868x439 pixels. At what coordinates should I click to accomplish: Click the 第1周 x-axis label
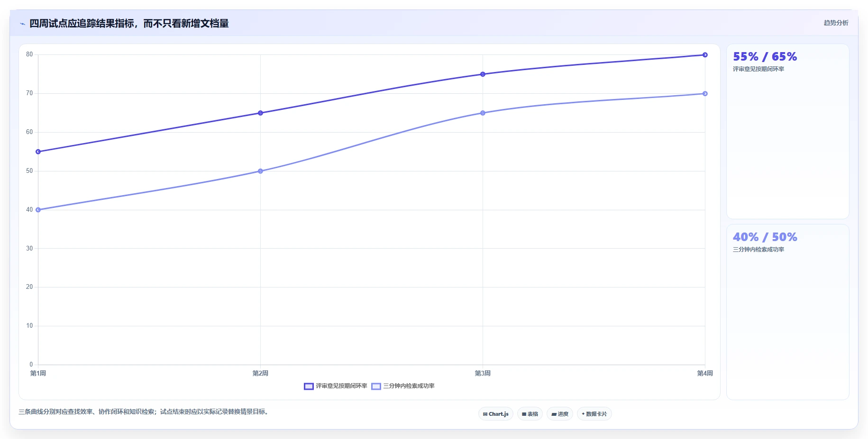(38, 373)
